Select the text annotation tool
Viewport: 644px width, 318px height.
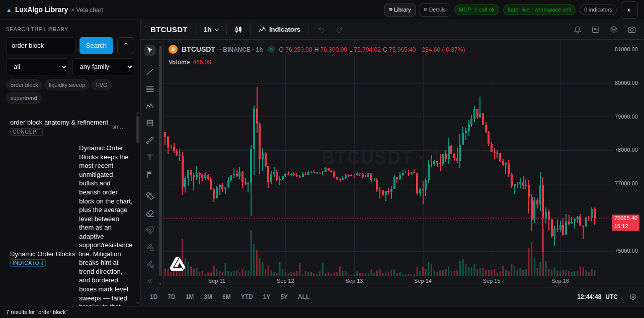coord(150,157)
